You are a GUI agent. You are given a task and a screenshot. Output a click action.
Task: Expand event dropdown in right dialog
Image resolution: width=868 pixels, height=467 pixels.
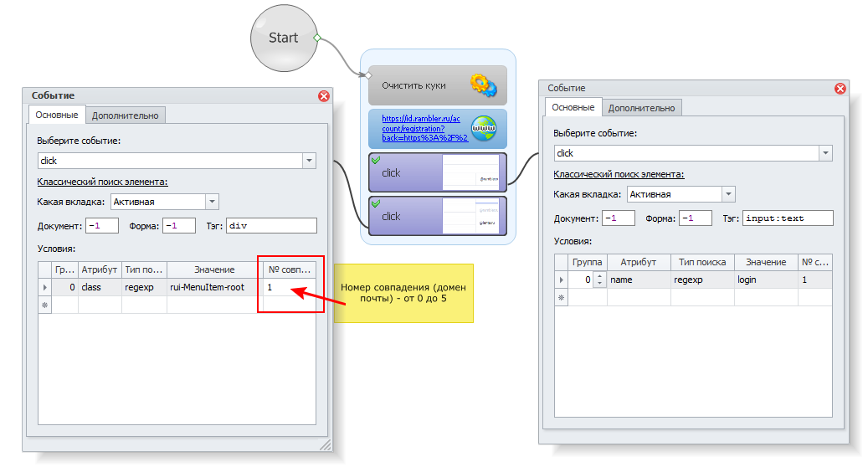tap(825, 153)
